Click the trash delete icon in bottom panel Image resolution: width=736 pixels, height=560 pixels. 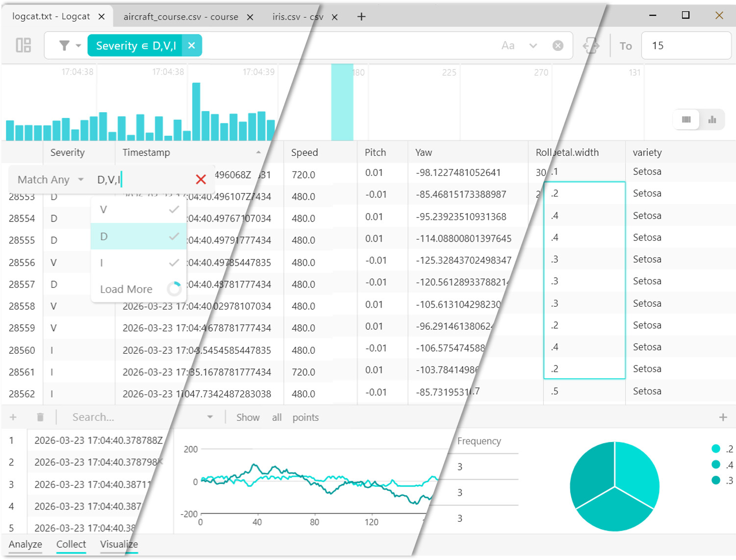click(x=40, y=417)
